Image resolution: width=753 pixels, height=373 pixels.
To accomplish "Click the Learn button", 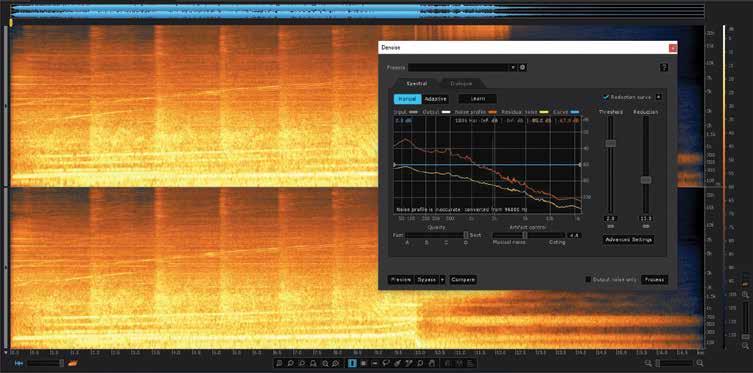I will click(477, 99).
